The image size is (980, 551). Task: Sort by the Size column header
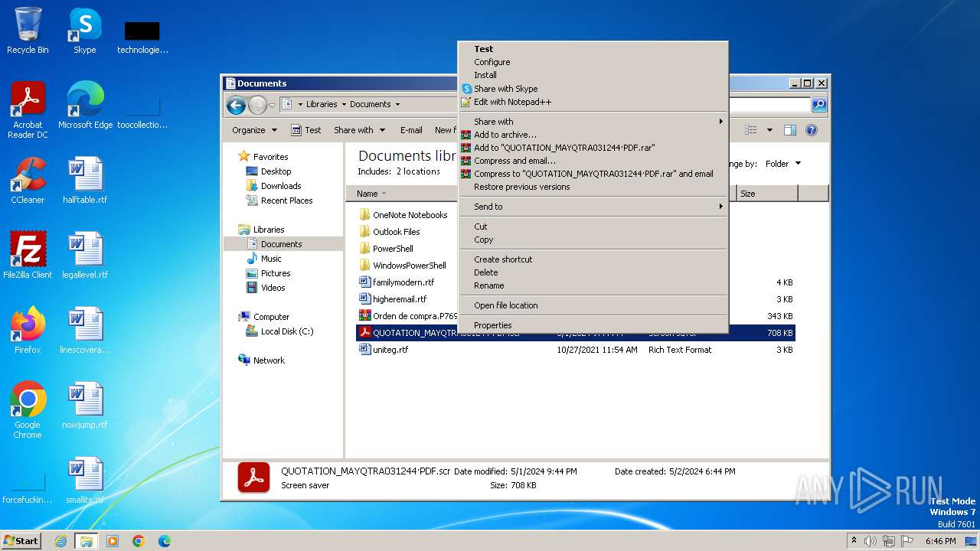[767, 194]
